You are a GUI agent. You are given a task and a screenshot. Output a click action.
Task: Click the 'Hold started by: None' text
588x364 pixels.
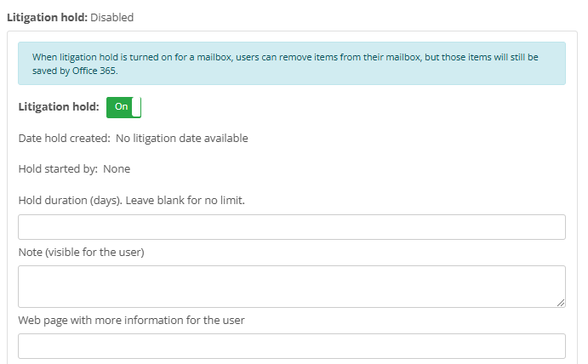74,168
